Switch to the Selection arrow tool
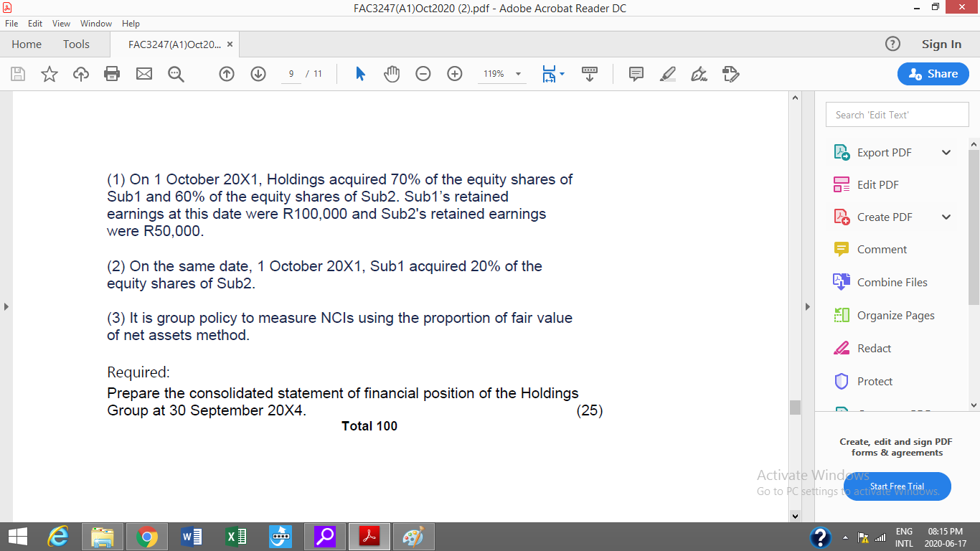Viewport: 980px width, 551px height. click(360, 74)
